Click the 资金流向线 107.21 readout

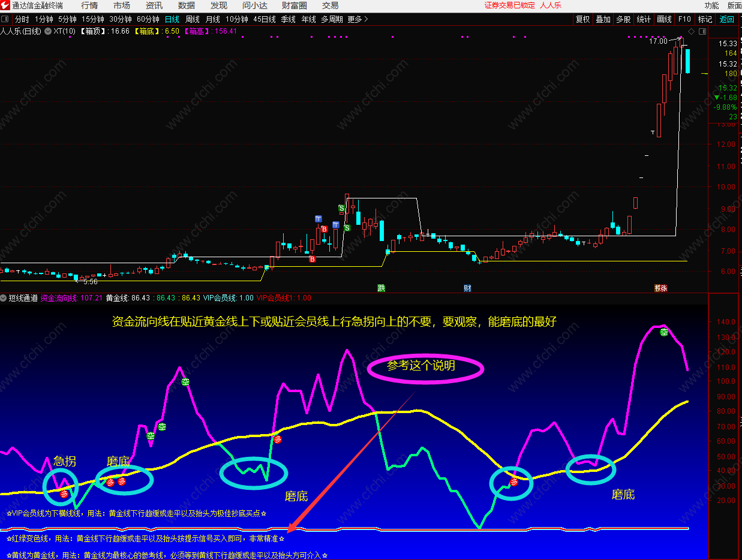click(71, 297)
